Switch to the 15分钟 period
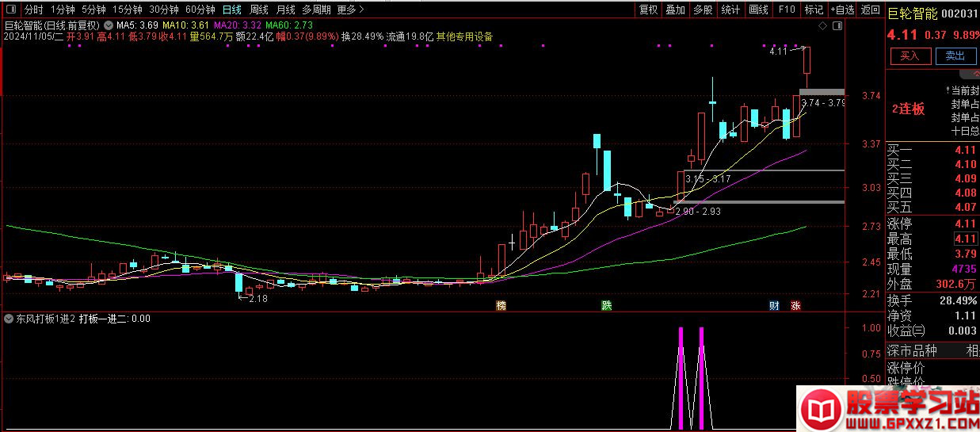Screen dimensions: 980x432 point(127,10)
